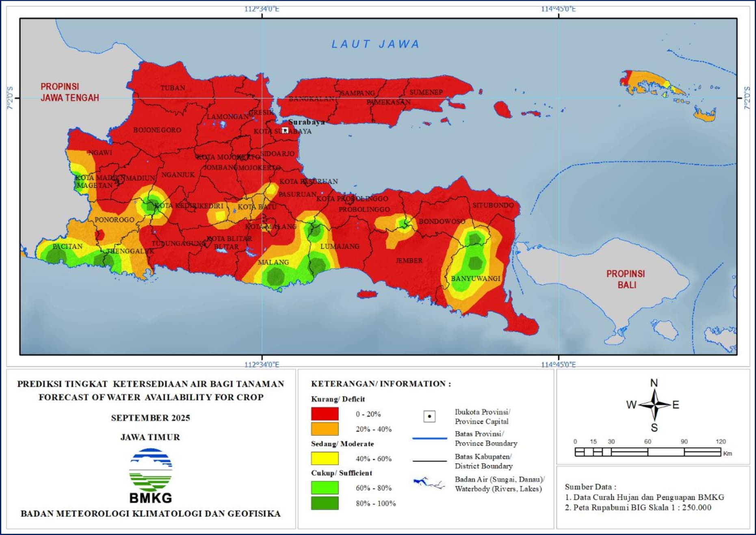Click the dark green 80% - 100% swatch
The image size is (756, 535).
325,503
